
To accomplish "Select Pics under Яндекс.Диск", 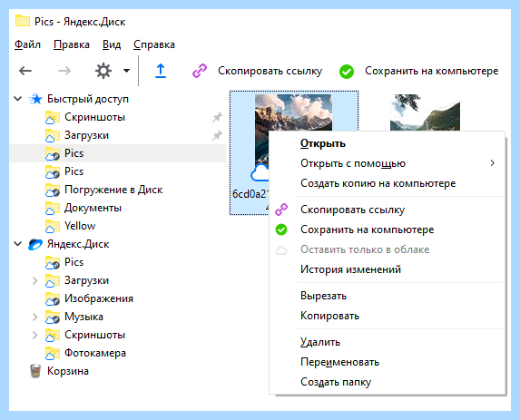I will pos(74,262).
